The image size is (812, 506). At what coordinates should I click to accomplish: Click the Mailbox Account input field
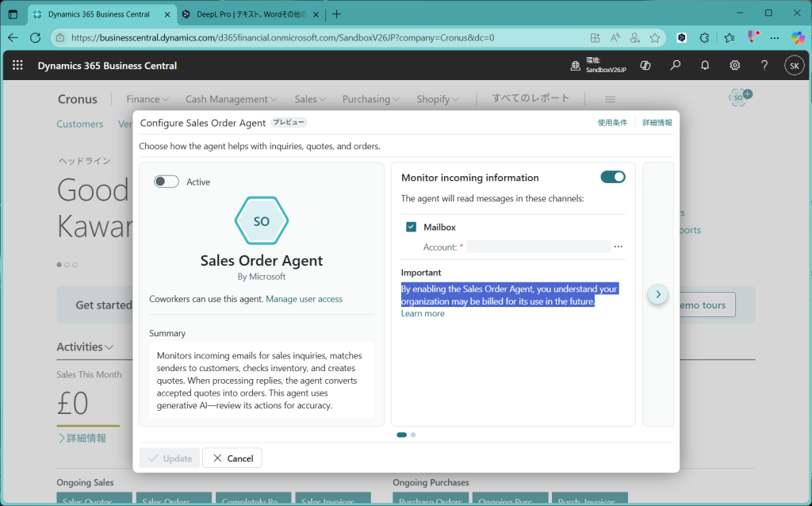[538, 247]
